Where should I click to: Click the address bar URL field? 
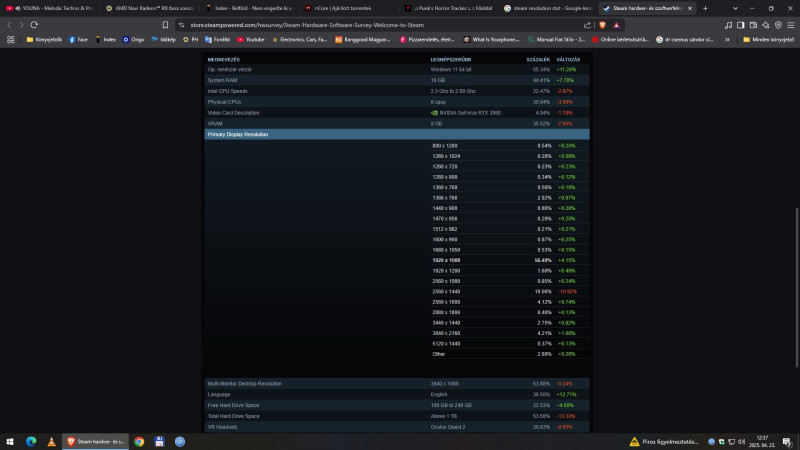[383, 25]
